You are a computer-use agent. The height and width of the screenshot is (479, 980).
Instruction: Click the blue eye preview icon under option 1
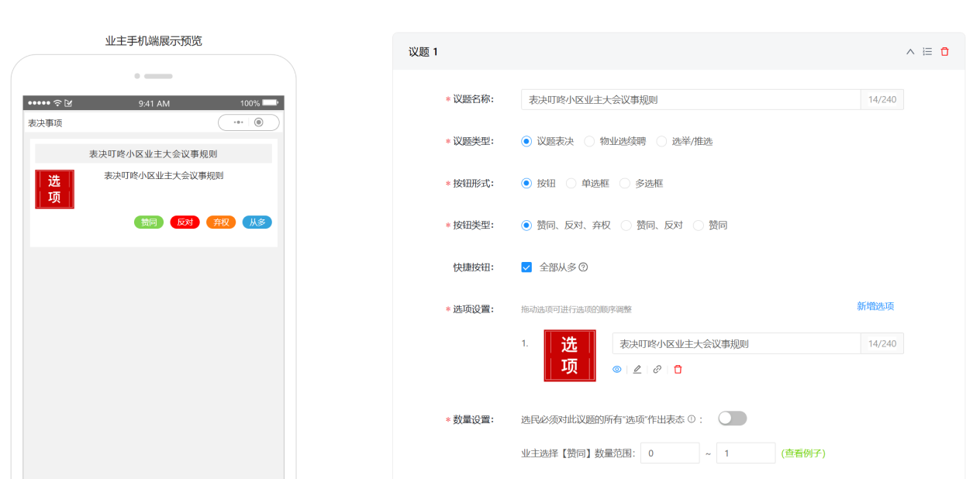coord(617,370)
